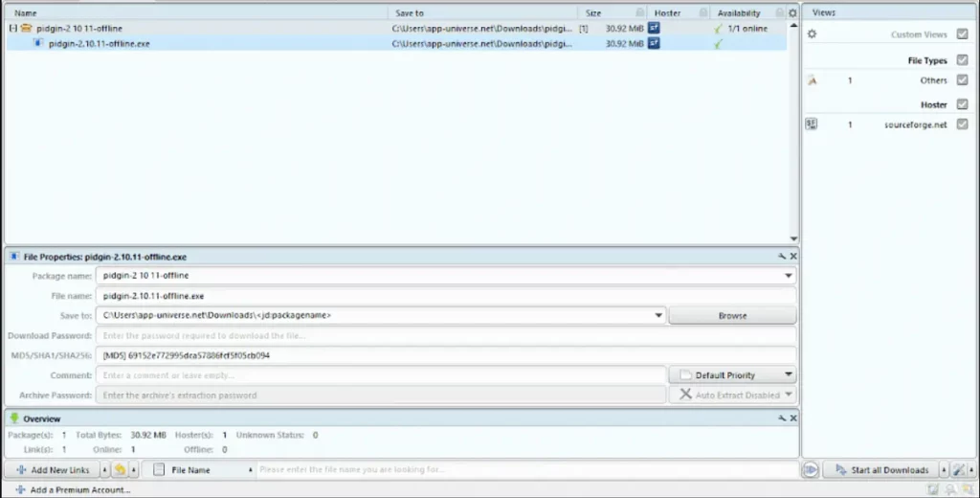The width and height of the screenshot is (980, 498).
Task: Click last status bar icon at bottom right
Action: [x=968, y=490]
